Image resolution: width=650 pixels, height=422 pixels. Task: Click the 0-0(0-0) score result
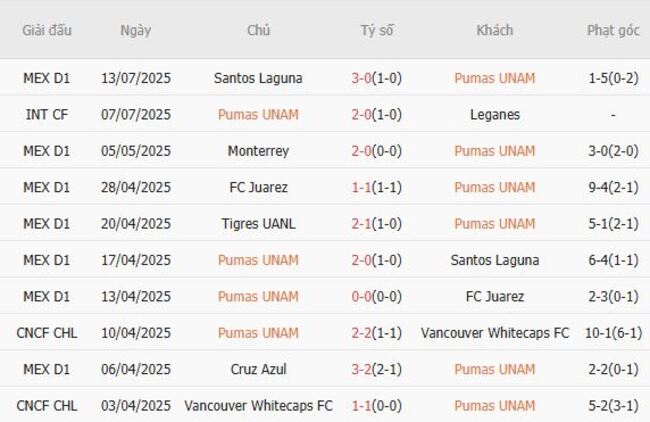click(377, 297)
